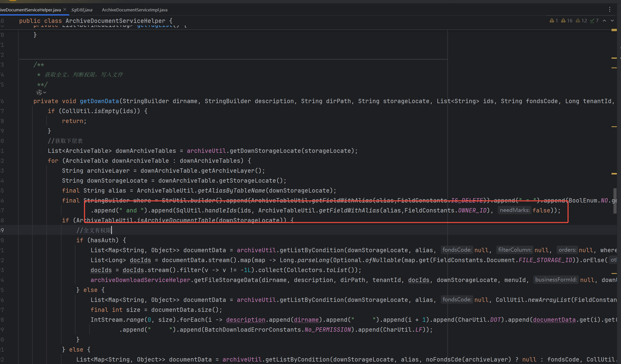Click the AI assistant icon above getDownData
The width and height of the screenshot is (621, 364).
click(x=39, y=93)
